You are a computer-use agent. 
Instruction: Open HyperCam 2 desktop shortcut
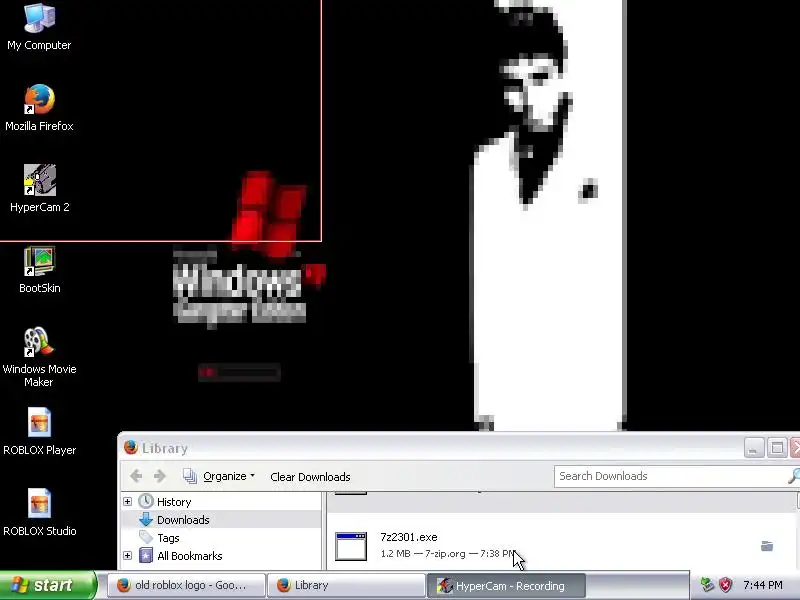[x=39, y=188]
